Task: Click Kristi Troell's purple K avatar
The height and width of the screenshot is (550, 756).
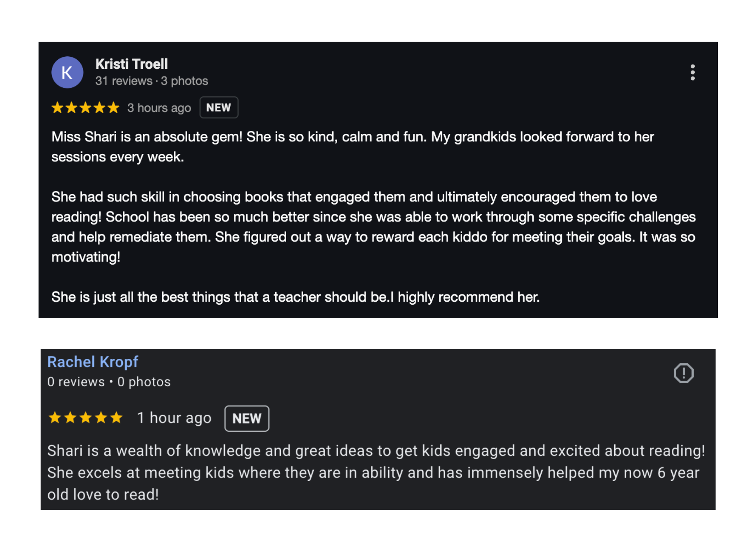Action: (x=67, y=72)
